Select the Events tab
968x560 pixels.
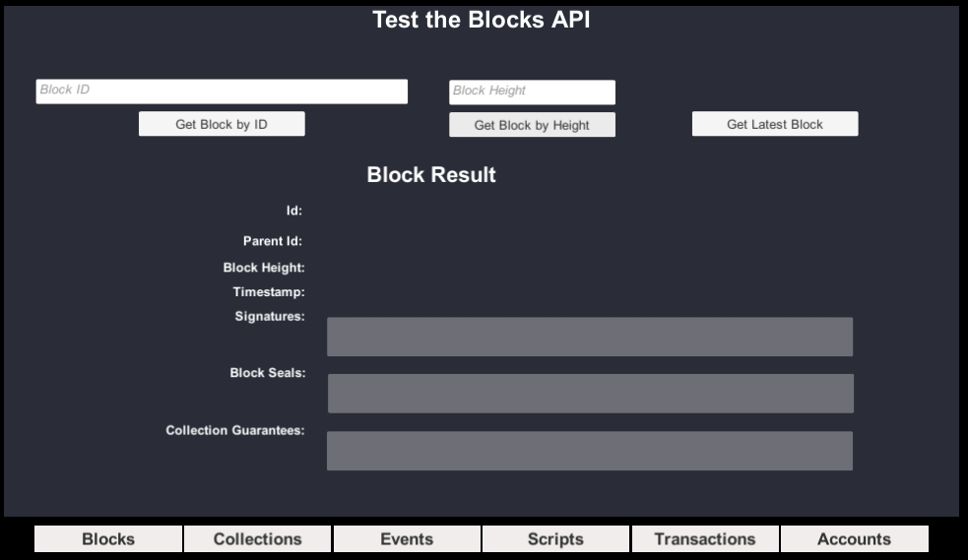[x=407, y=539]
